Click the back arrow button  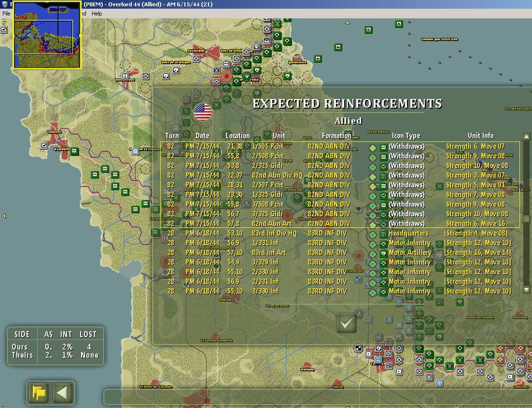pyautogui.click(x=62, y=393)
